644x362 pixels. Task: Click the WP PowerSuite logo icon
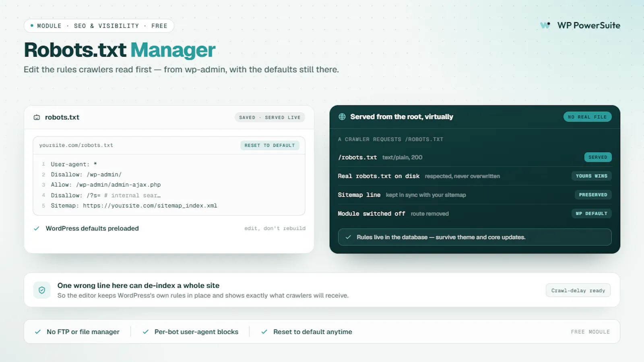(x=545, y=25)
